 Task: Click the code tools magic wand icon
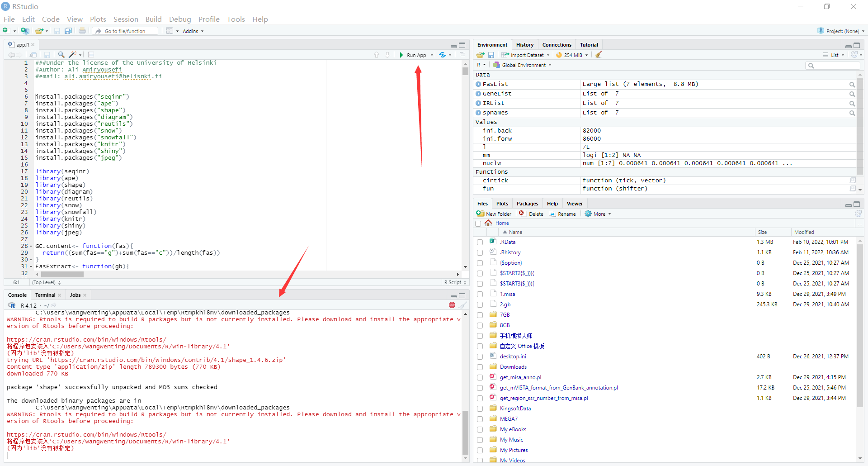73,55
